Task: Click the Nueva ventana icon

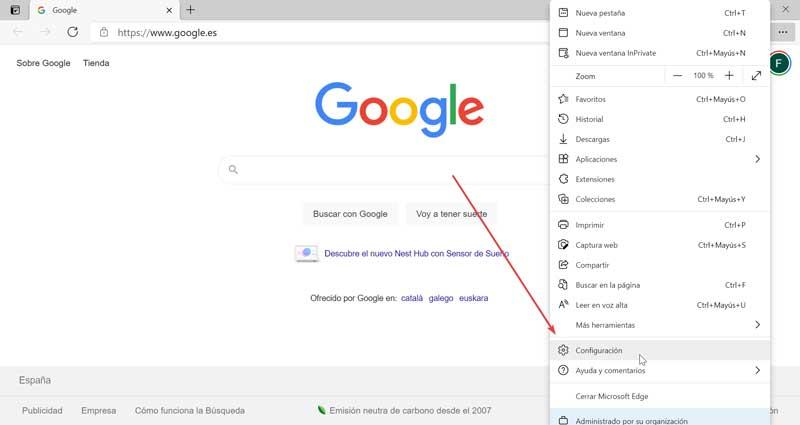Action: (x=563, y=33)
